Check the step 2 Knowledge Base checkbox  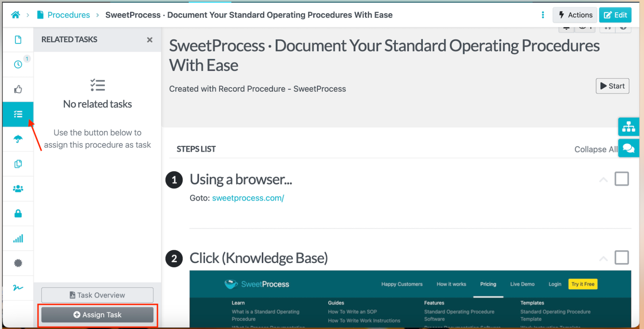pos(621,258)
